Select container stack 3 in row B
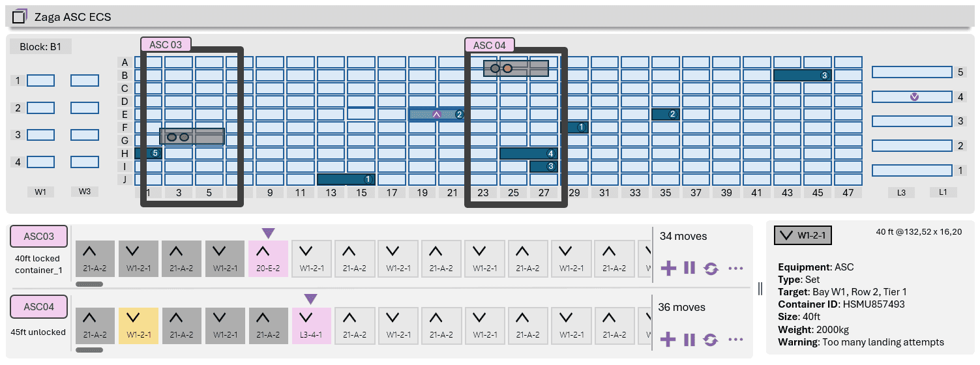The image size is (980, 365). click(802, 75)
